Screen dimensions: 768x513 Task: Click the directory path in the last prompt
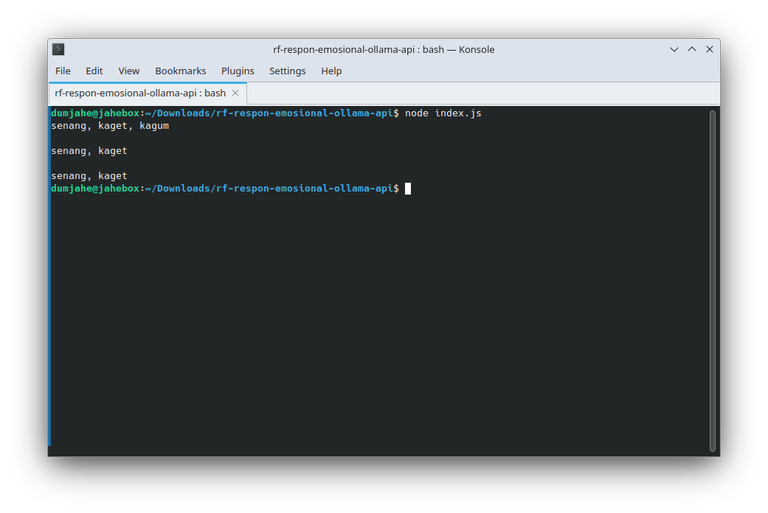click(x=270, y=189)
